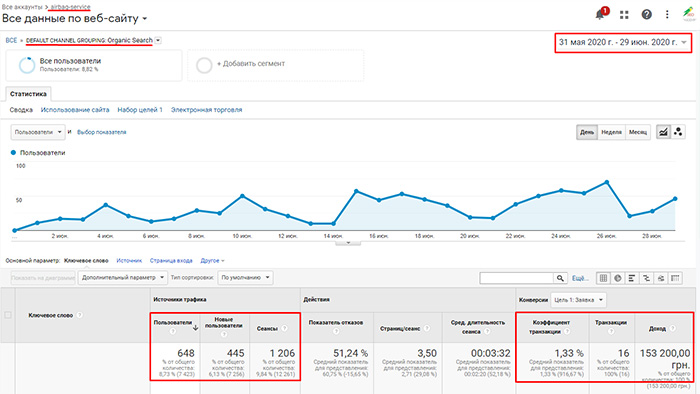Click the Пользователи chart legend entry
The image size is (700, 394).
(x=38, y=153)
